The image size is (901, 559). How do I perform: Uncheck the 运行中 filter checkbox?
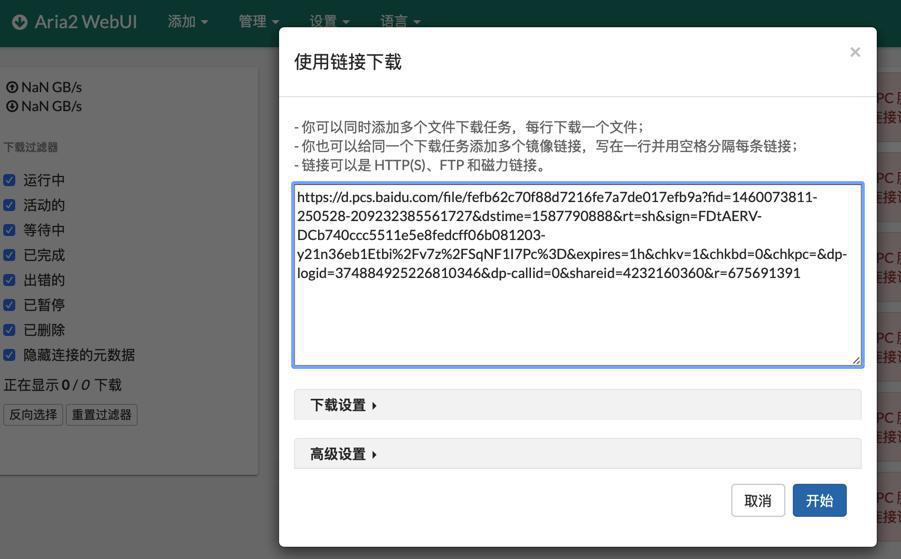click(x=9, y=180)
